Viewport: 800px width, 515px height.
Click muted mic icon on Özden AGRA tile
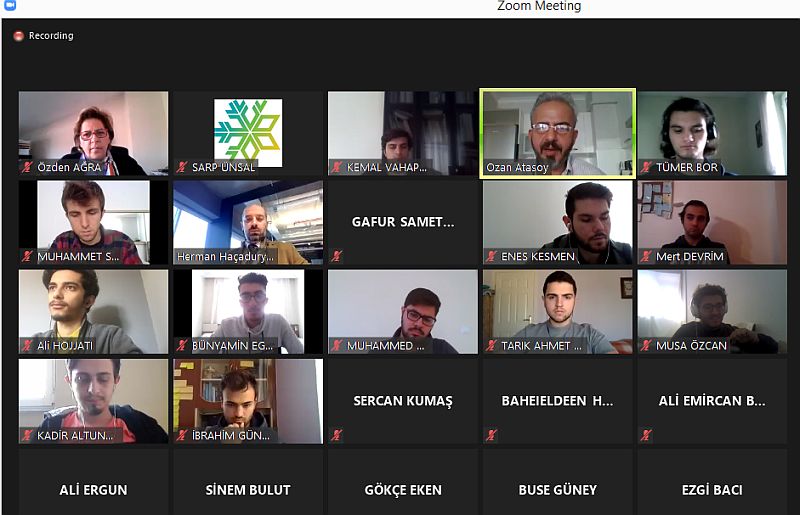tap(27, 167)
